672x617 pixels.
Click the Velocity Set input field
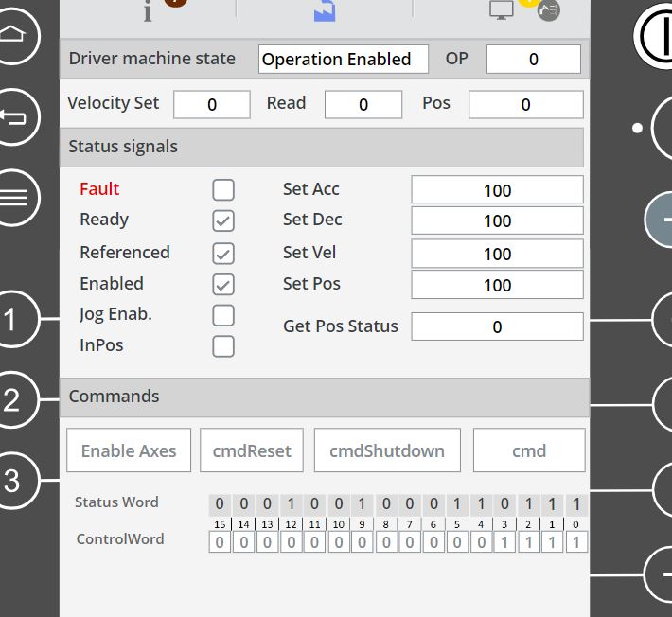pyautogui.click(x=212, y=105)
